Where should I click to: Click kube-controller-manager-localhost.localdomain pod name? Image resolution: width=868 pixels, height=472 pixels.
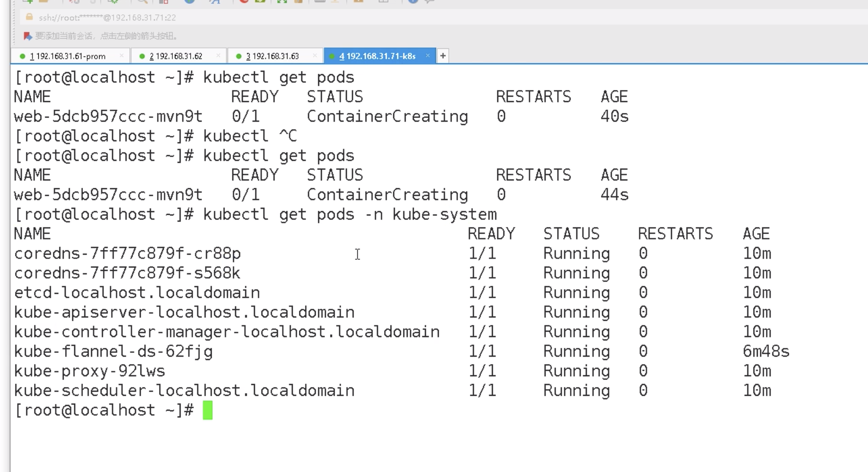point(227,332)
